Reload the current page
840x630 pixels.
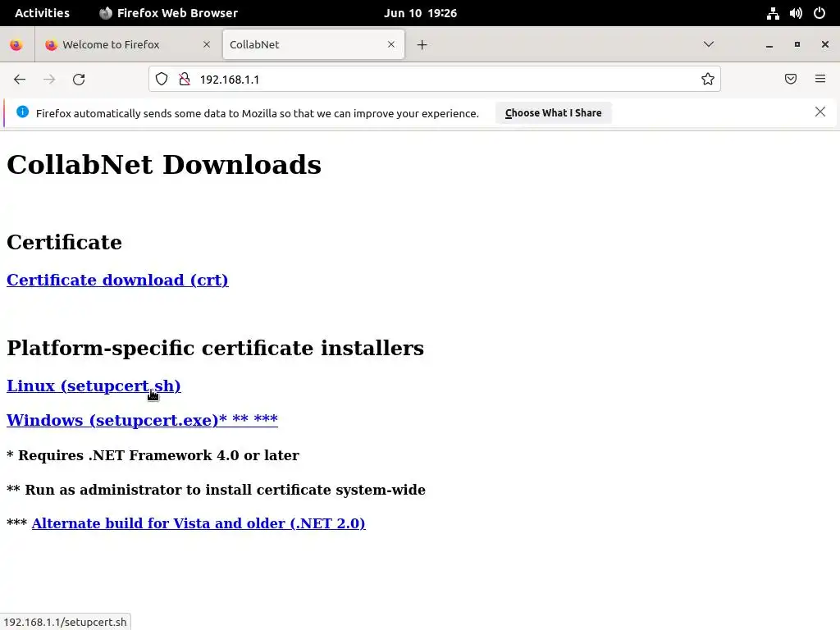(79, 80)
